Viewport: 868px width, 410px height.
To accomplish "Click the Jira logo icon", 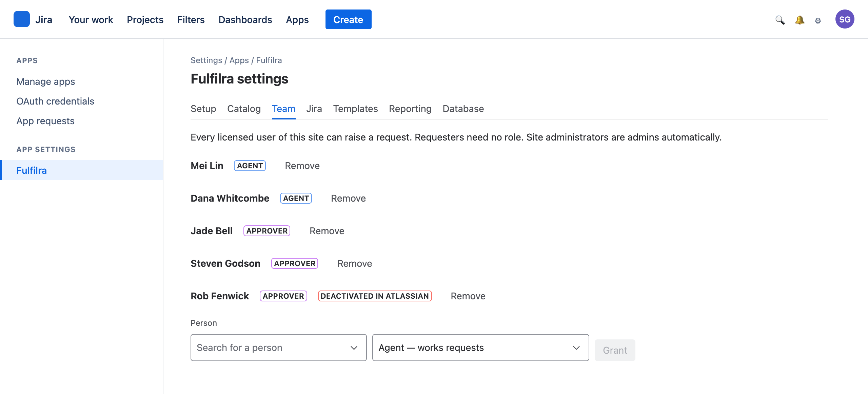I will pyautogui.click(x=22, y=19).
